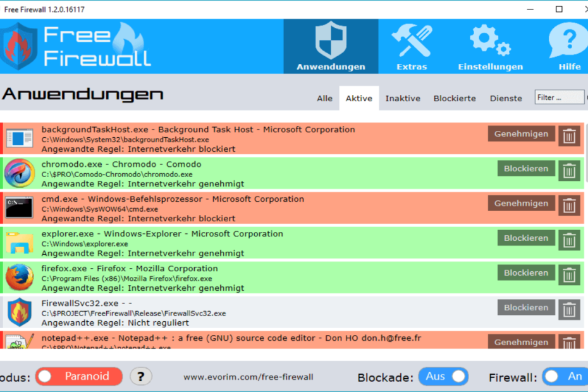Select the 'firefox.exe - Firefox - Mozilla Corporation' title
Image resolution: width=588 pixels, height=392 pixels.
click(x=130, y=269)
